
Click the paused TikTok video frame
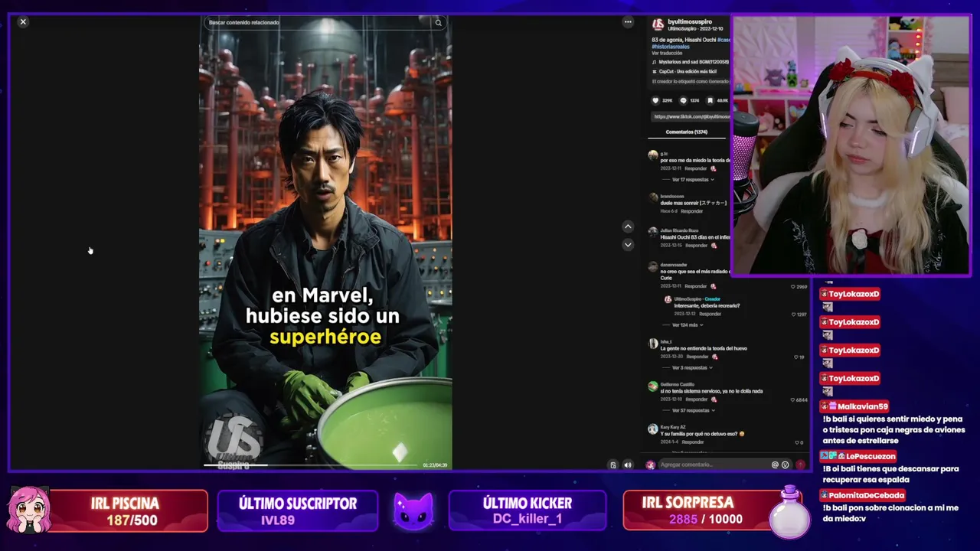[325, 241]
